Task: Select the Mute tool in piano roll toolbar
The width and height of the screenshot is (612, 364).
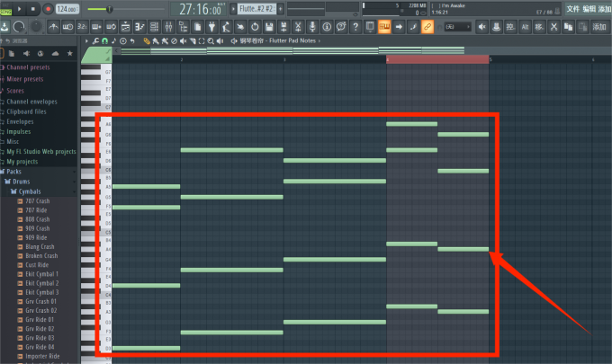Action: (183, 41)
